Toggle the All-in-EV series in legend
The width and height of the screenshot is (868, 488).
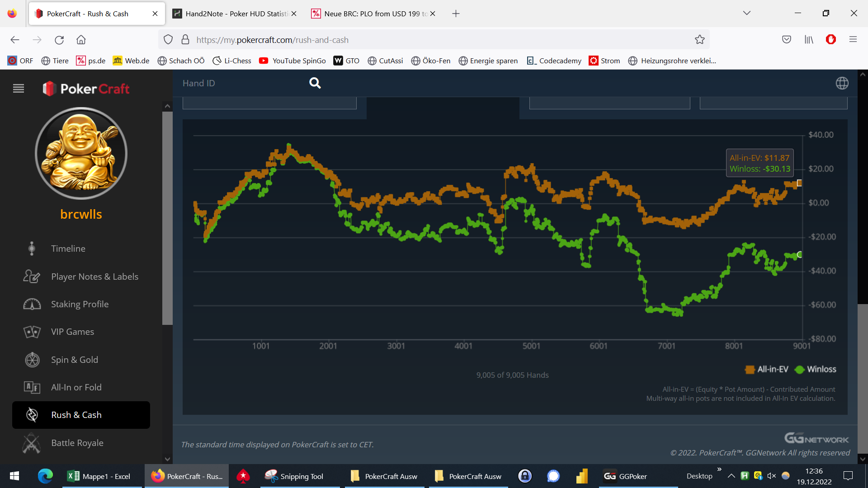coord(767,370)
